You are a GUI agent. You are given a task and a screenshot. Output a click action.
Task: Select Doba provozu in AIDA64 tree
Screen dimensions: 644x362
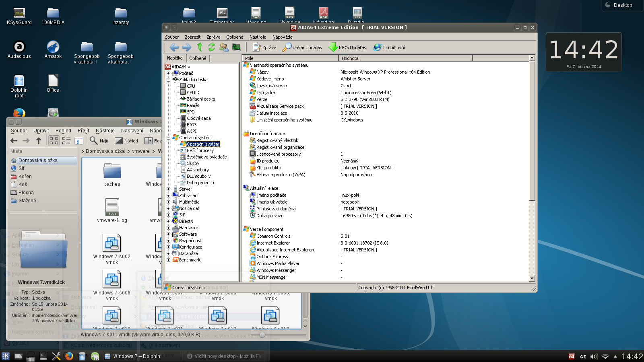tap(200, 183)
